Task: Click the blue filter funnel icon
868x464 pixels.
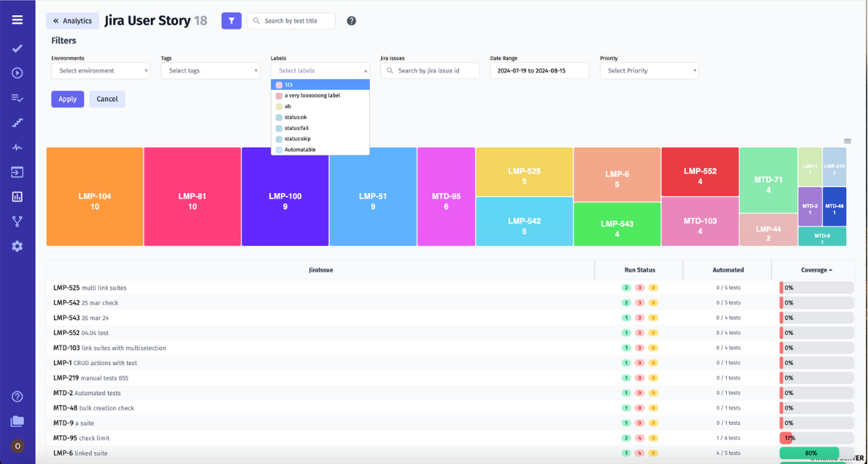Action: (231, 20)
